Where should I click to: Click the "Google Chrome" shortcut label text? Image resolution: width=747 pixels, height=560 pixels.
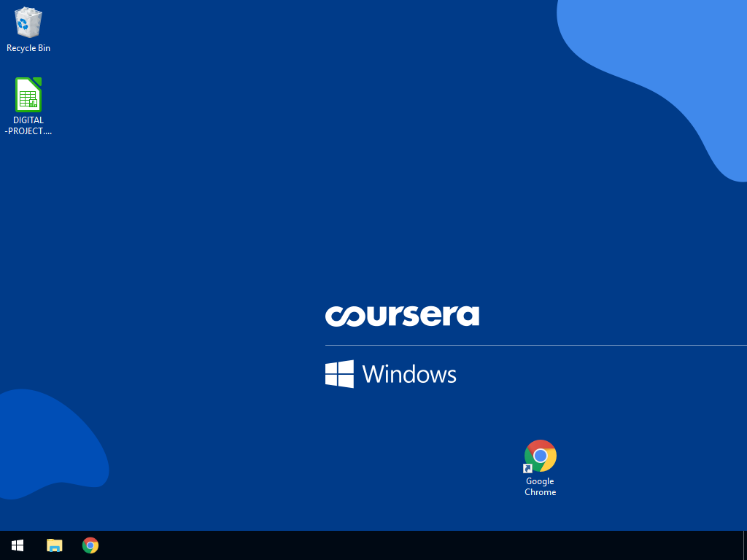(x=541, y=486)
